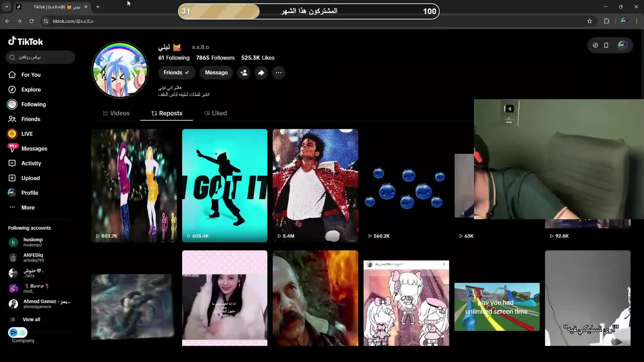This screenshot has width=644, height=362.
Task: Open the pink-bordered girl video thumbnail
Action: pyautogui.click(x=224, y=298)
